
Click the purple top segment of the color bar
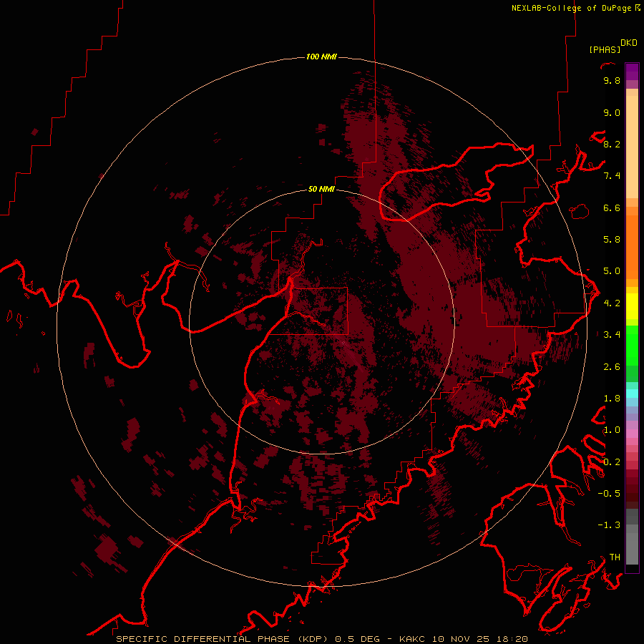point(632,72)
